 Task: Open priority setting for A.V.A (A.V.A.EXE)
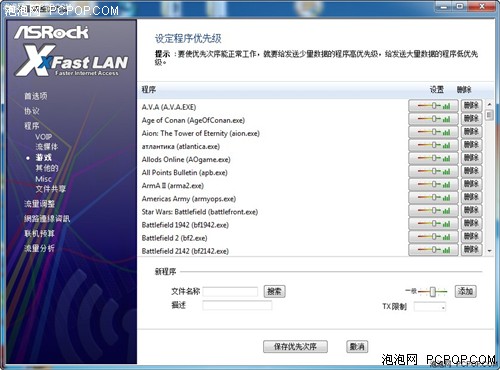coord(433,106)
